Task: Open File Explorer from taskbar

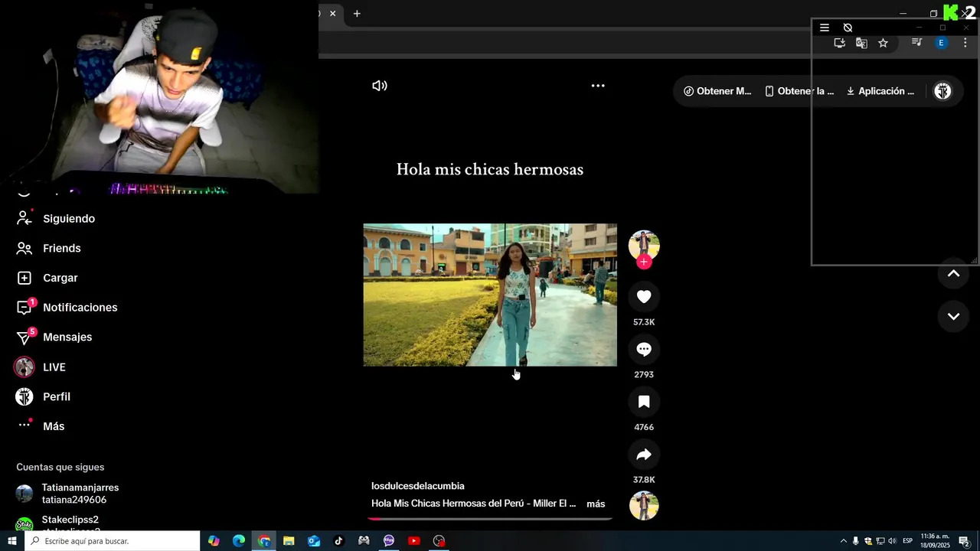Action: pyautogui.click(x=289, y=541)
